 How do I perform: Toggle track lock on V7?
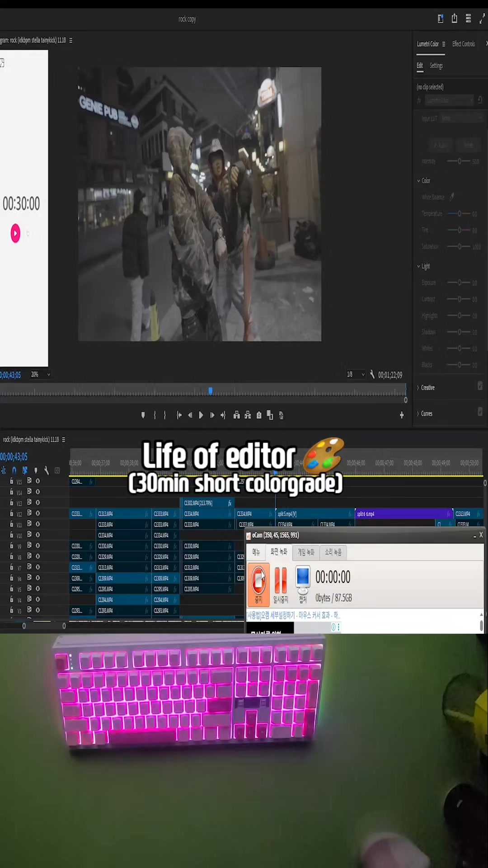pyautogui.click(x=12, y=567)
